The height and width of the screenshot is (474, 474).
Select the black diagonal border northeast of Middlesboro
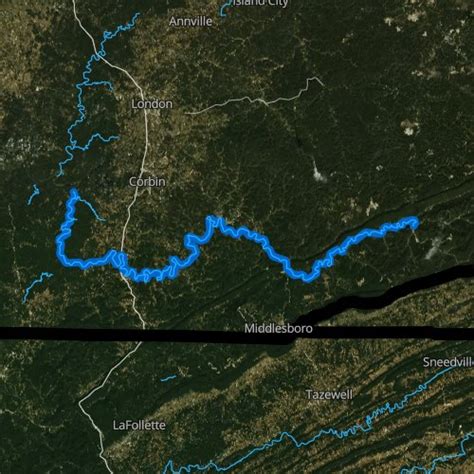(383, 295)
